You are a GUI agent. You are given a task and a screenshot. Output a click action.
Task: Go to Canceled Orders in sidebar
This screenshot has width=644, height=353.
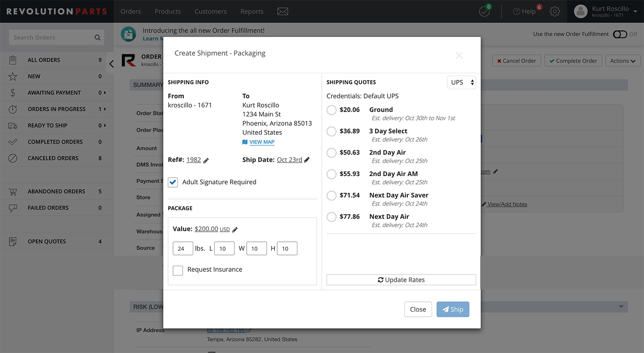(53, 158)
